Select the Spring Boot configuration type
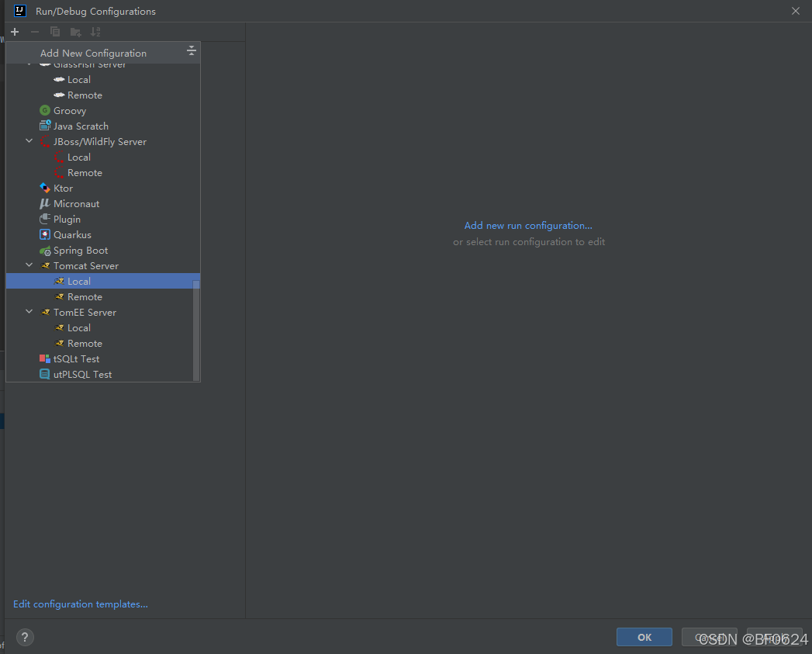 pyautogui.click(x=102, y=251)
